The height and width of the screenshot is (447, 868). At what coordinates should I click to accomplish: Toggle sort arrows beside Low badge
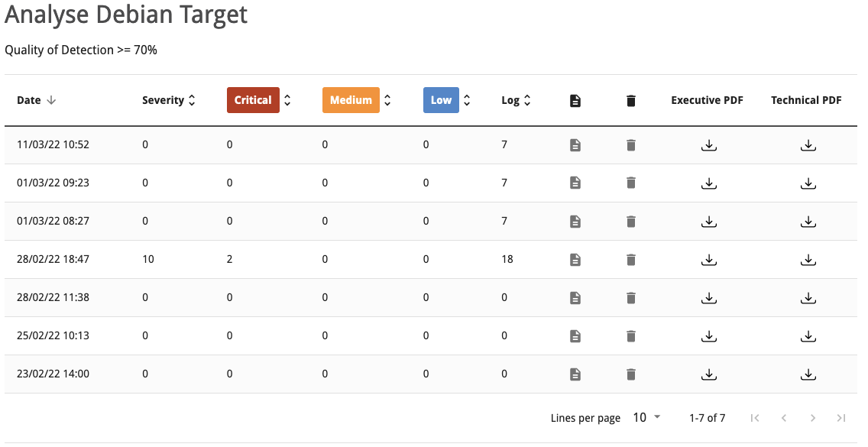click(467, 100)
